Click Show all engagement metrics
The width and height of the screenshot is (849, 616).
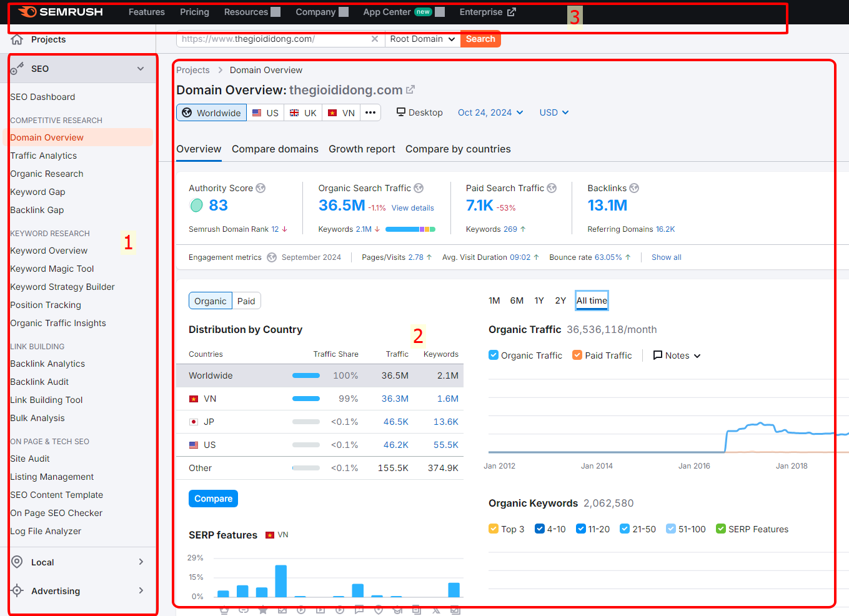[667, 257]
